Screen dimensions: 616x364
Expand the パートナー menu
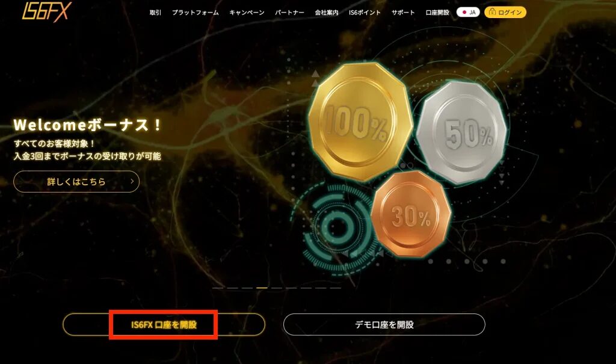point(289,13)
